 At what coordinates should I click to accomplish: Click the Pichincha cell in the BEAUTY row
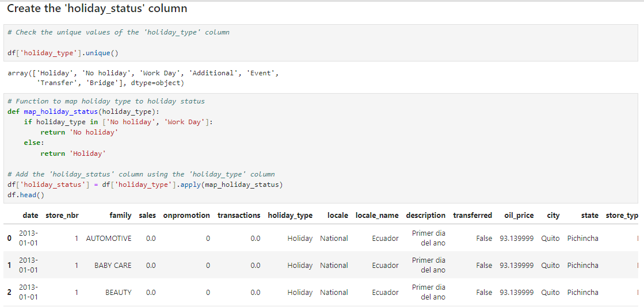pos(583,292)
